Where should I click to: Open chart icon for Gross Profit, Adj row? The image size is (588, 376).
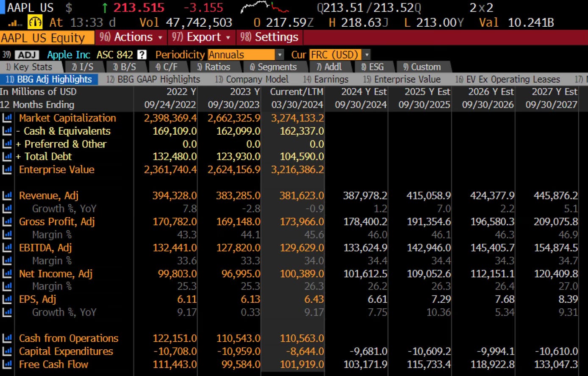7,221
